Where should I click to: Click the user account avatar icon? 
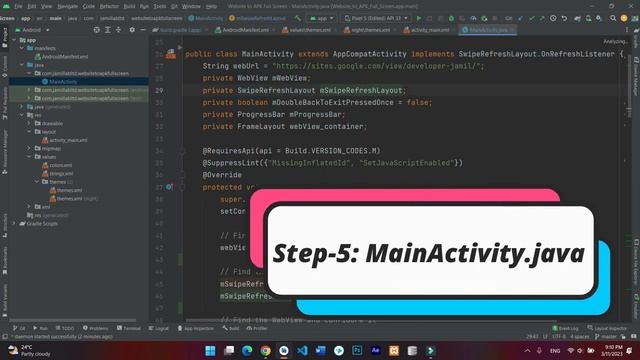624,18
